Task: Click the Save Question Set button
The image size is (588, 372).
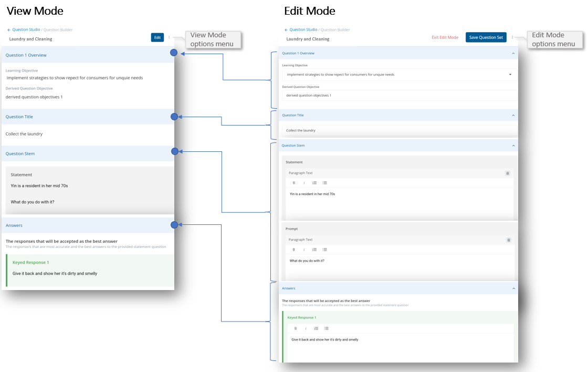Action: coord(486,37)
